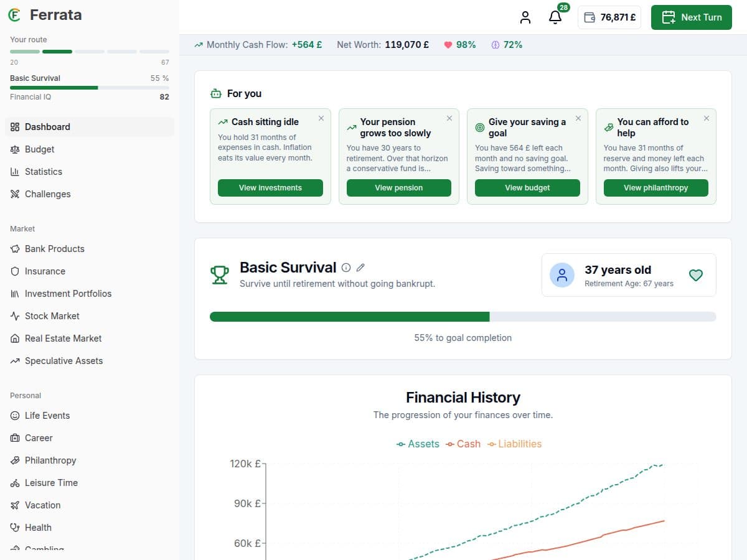The width and height of the screenshot is (747, 560).
Task: Toggle Cash series in chart legend
Action: click(x=463, y=444)
